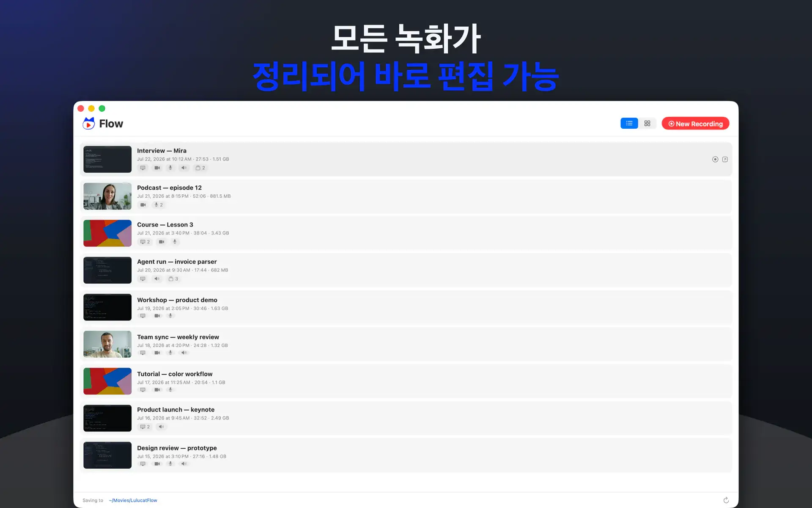812x508 pixels.
Task: Select the 'Team sync — weekly review' title
Action: click(x=178, y=337)
